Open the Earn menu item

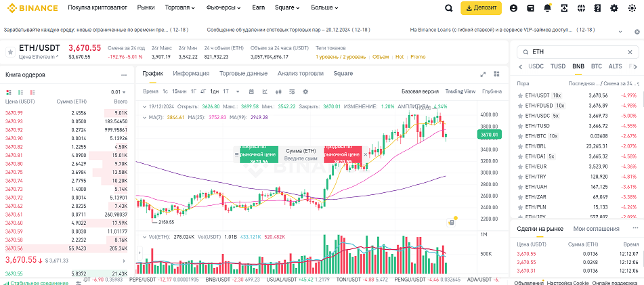[258, 7]
